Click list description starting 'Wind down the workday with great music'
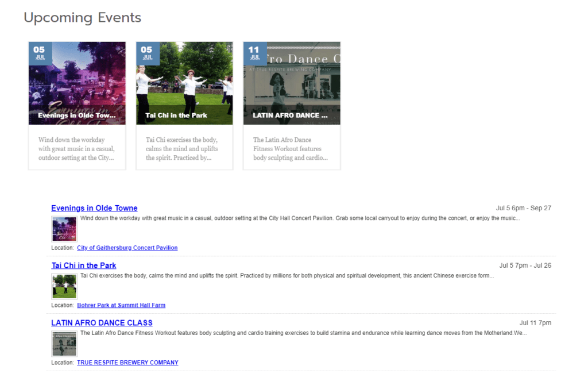 coord(300,218)
